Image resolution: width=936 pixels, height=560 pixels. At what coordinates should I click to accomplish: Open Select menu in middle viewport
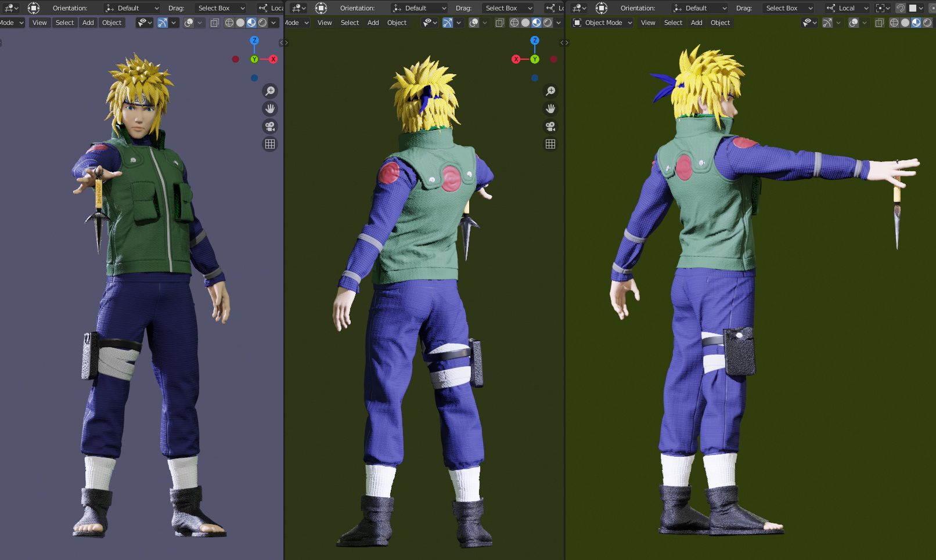350,23
